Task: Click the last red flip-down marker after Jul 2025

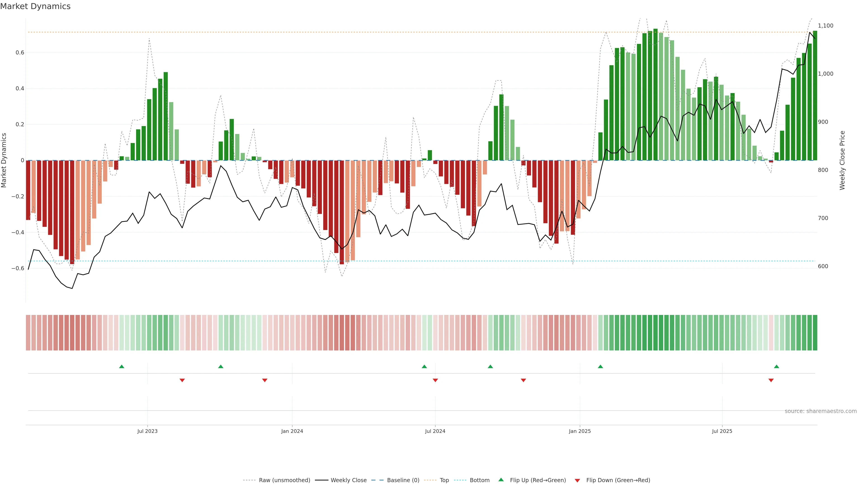Action: click(771, 380)
